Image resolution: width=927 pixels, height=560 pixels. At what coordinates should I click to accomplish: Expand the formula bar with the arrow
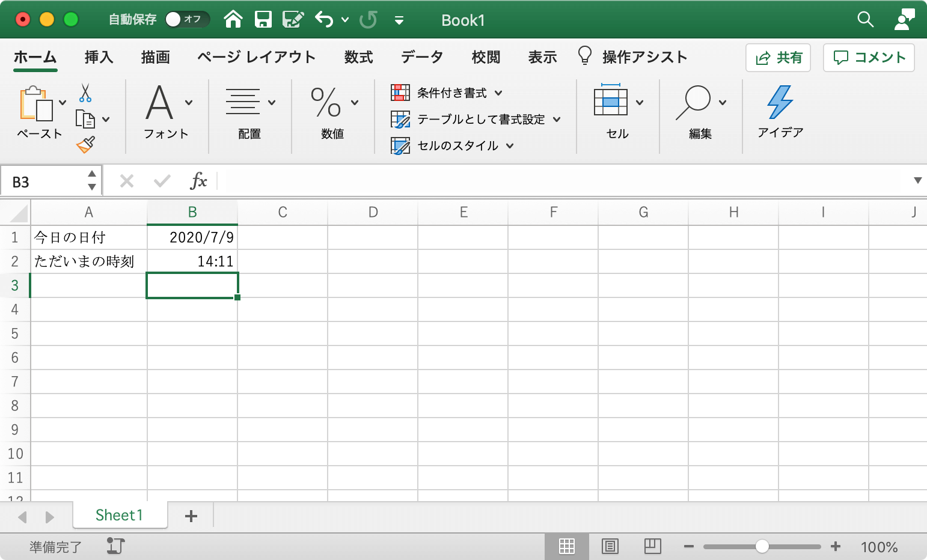point(917,181)
